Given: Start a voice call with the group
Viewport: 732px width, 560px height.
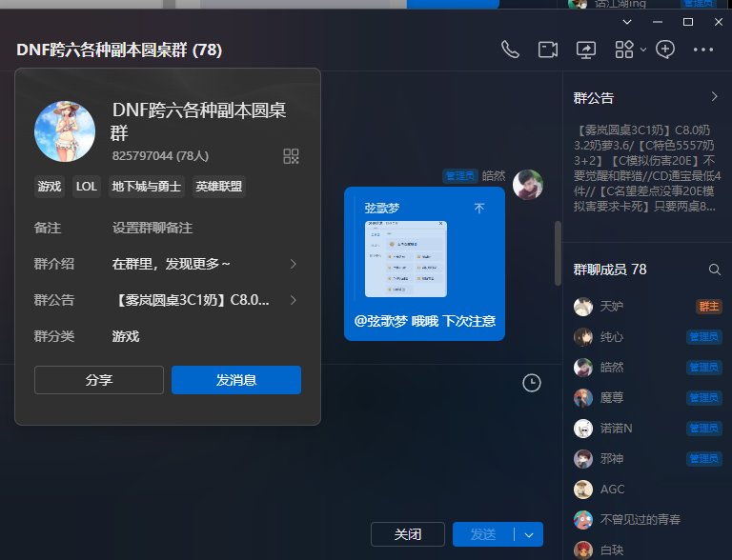Looking at the screenshot, I should (x=510, y=50).
